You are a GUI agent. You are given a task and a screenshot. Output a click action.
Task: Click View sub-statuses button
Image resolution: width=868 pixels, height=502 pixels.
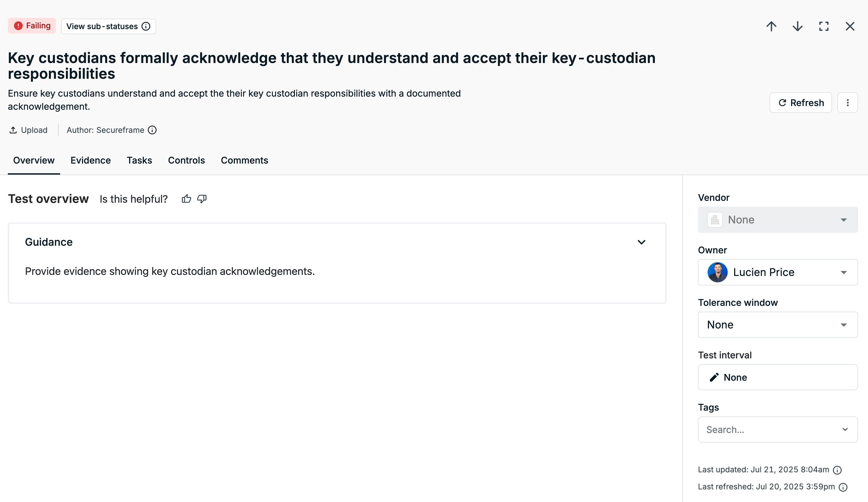click(x=109, y=26)
